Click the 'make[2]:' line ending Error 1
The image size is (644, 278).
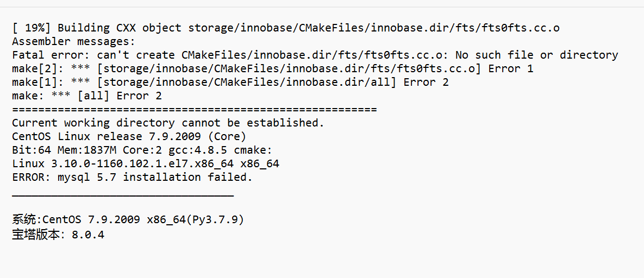(x=273, y=68)
